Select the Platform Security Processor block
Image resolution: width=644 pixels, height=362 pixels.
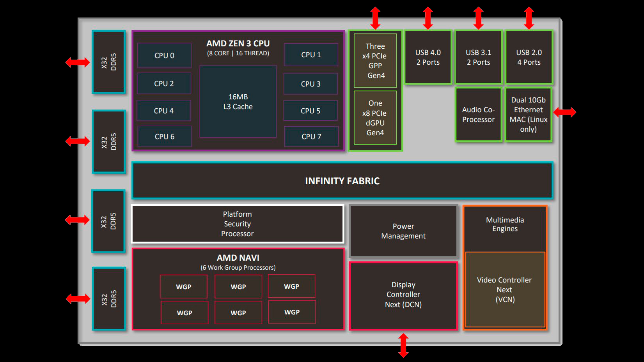point(238,224)
